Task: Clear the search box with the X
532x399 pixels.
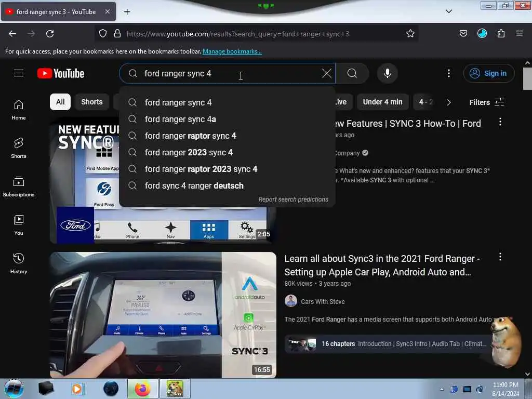Action: (327, 73)
